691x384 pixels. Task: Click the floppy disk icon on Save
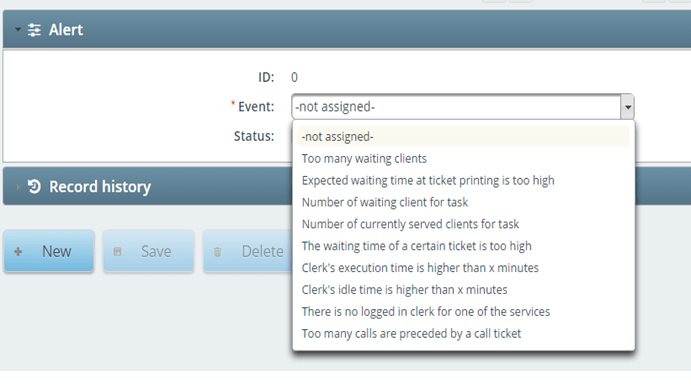117,252
